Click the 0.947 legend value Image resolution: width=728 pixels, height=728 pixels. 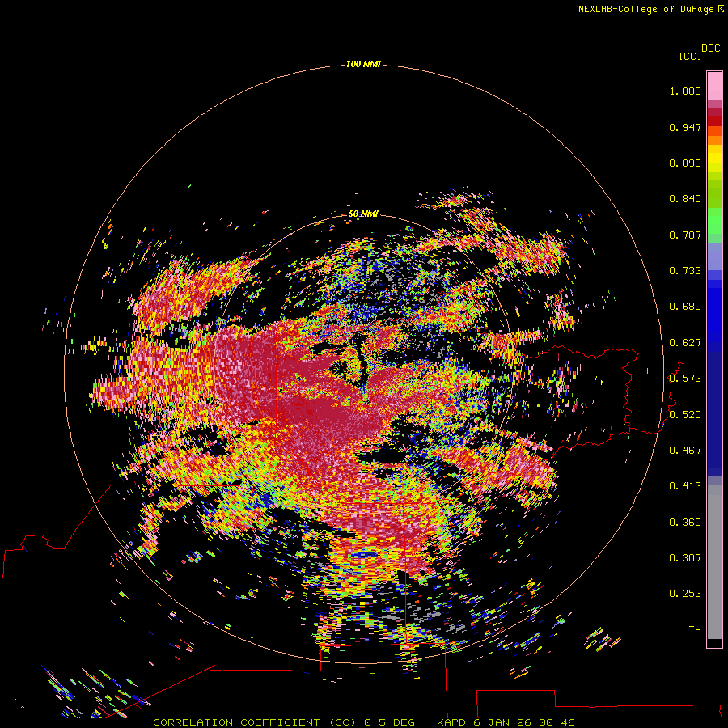click(685, 127)
